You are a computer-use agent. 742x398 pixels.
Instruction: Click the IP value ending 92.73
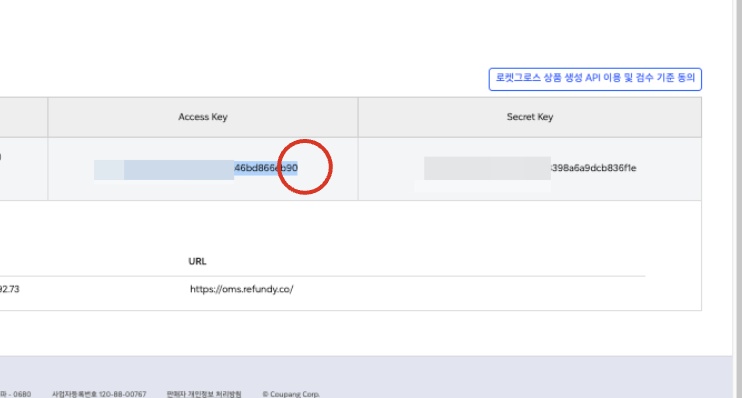point(9,289)
